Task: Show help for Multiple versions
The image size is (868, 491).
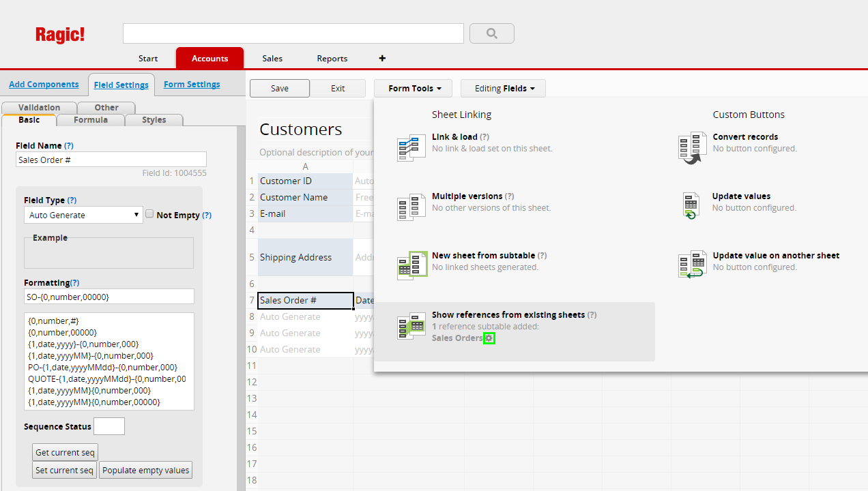Action: pyautogui.click(x=510, y=196)
